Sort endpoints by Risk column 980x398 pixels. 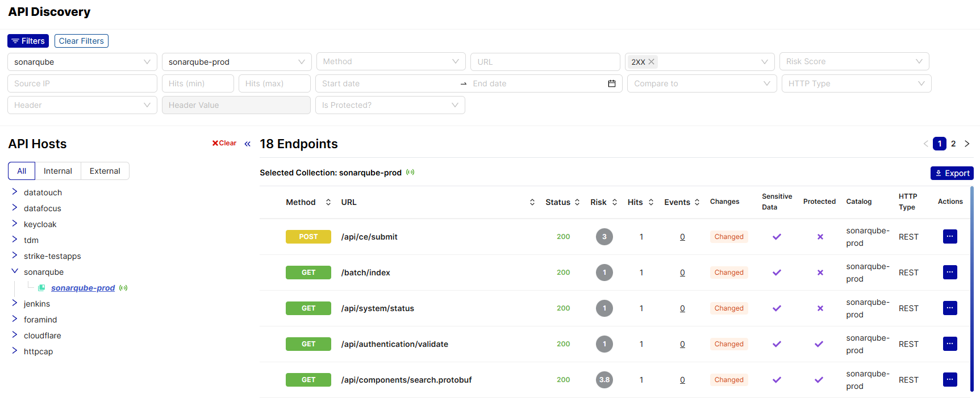point(614,202)
